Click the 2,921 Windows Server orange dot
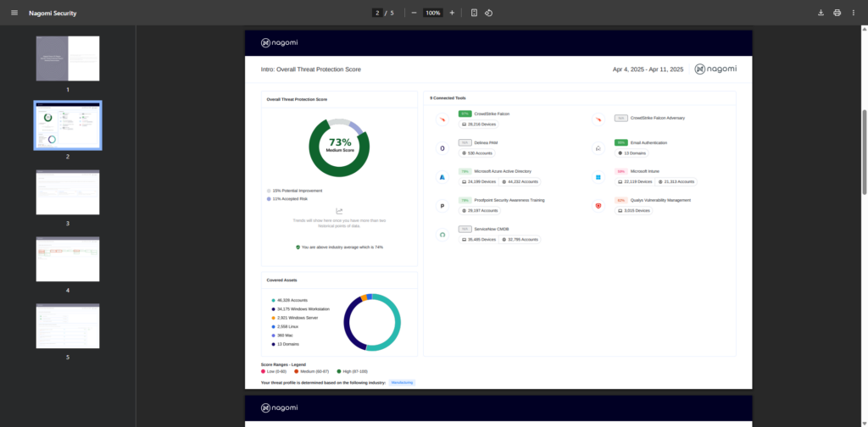Image resolution: width=868 pixels, height=427 pixels. pos(274,318)
